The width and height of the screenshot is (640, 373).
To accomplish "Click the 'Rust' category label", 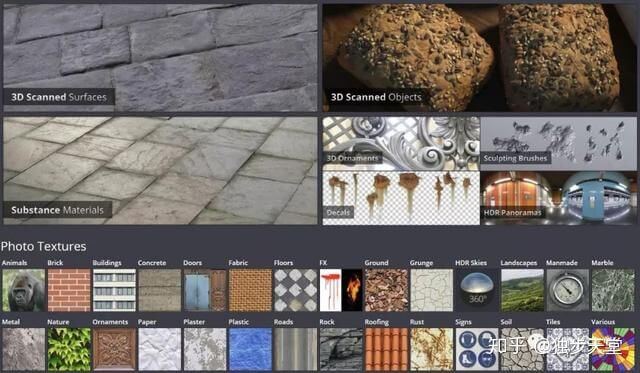I will coord(417,322).
